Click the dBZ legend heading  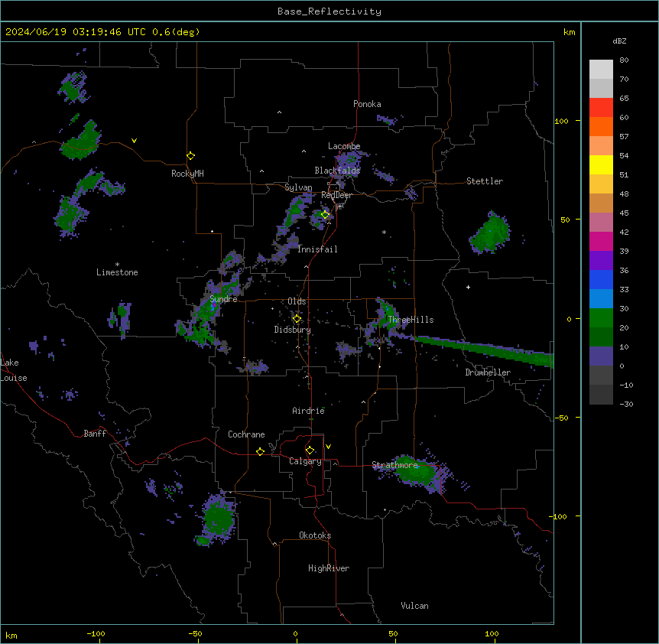tap(619, 41)
